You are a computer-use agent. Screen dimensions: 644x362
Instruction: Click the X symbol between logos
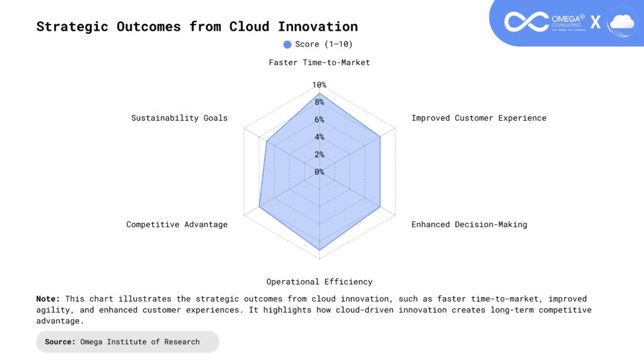pyautogui.click(x=595, y=23)
